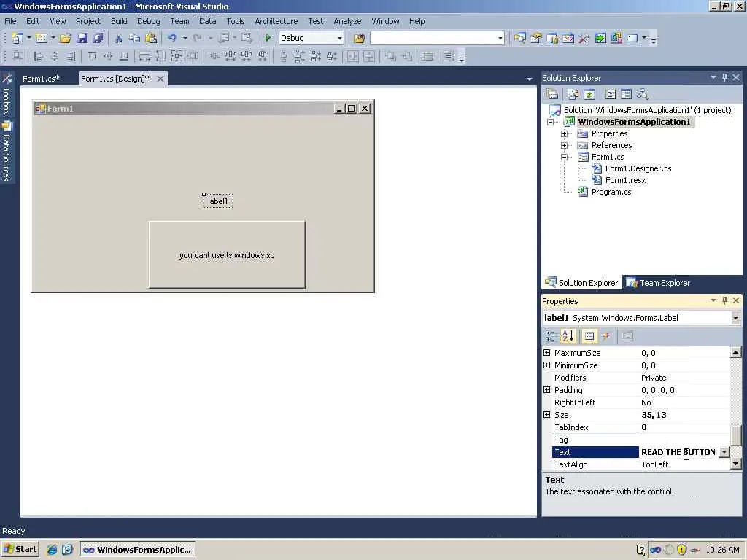Image resolution: width=747 pixels, height=560 pixels.
Task: Open the label1 object selector dropdown
Action: pyautogui.click(x=735, y=318)
